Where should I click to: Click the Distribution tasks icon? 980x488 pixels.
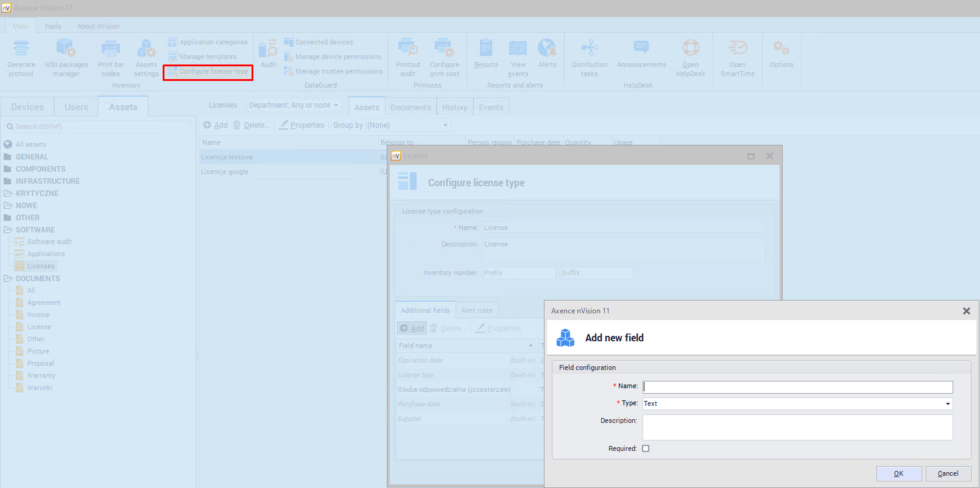click(x=589, y=49)
